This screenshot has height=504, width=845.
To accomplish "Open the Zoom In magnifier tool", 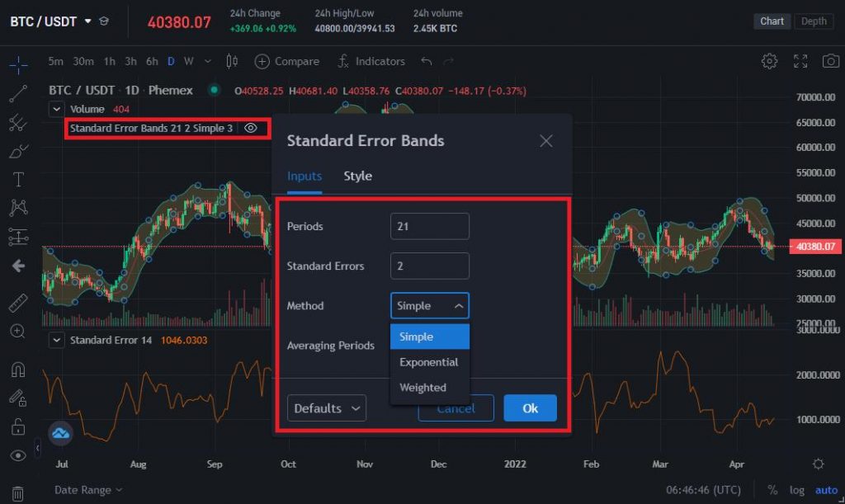I will pyautogui.click(x=17, y=331).
